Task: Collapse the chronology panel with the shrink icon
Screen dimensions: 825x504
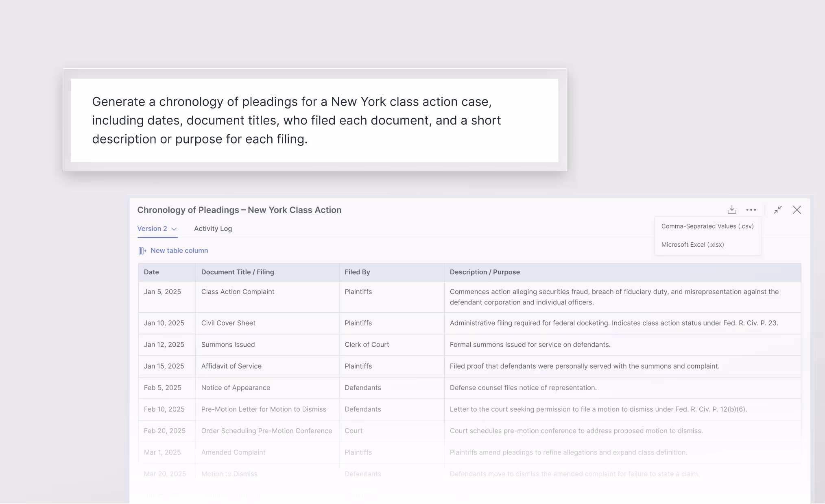Action: (x=778, y=209)
